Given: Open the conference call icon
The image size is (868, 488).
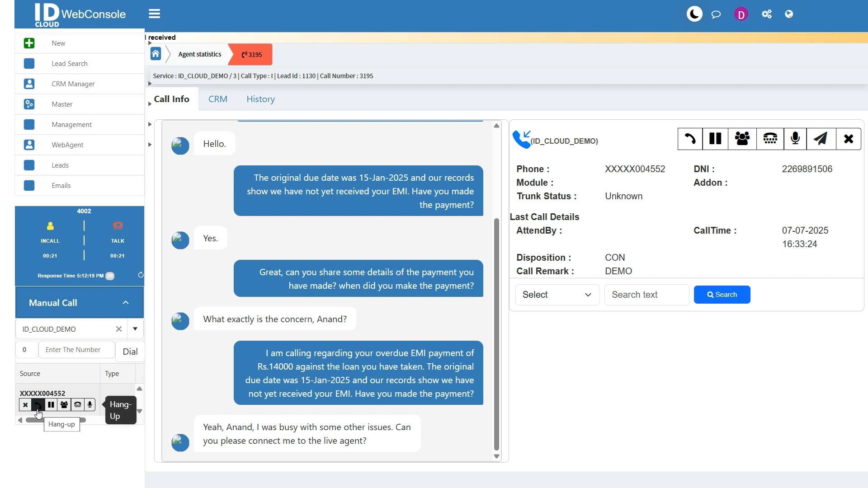Looking at the screenshot, I should point(743,139).
